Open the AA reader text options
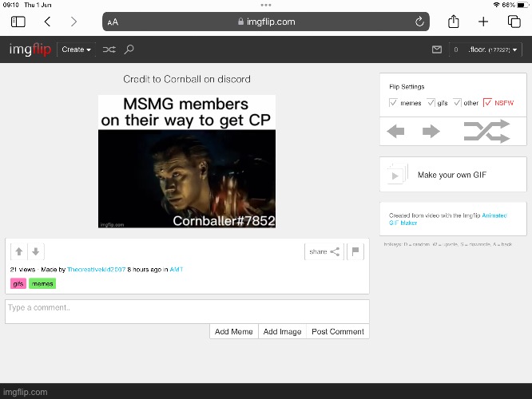This screenshot has height=399, width=532. click(x=113, y=22)
